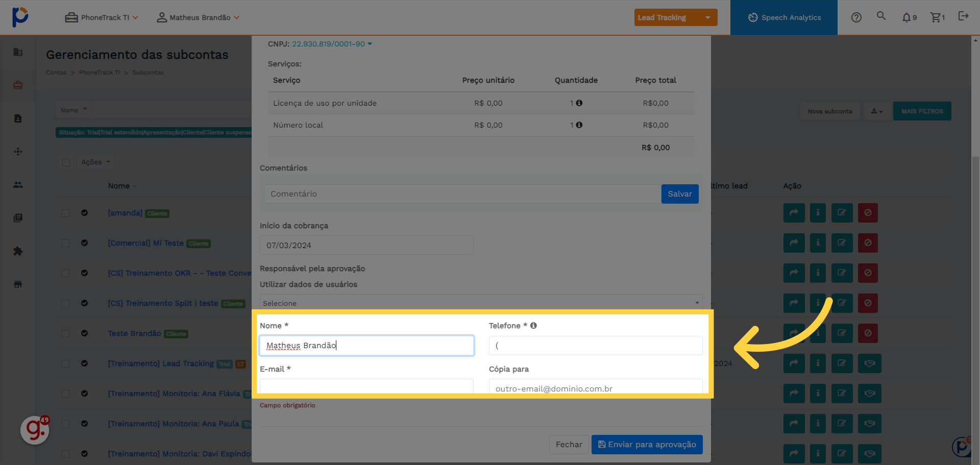
Task: Click the Situação filter tag
Action: tap(154, 133)
